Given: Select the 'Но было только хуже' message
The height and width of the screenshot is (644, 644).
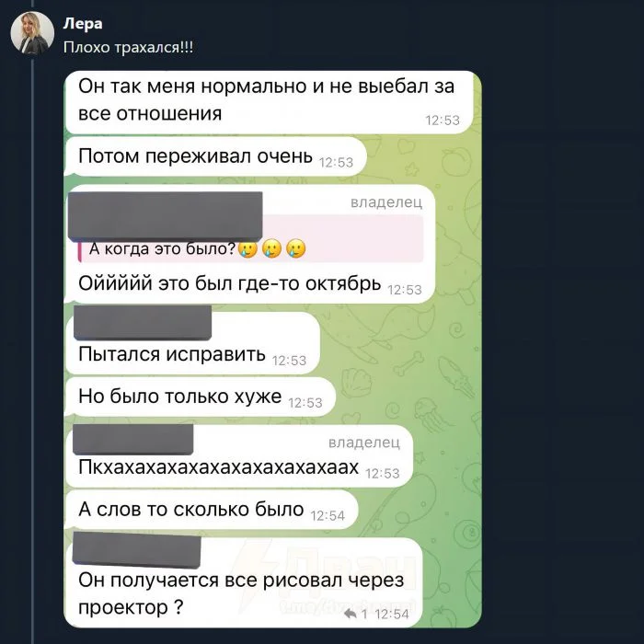Looking at the screenshot, I should point(201,397).
